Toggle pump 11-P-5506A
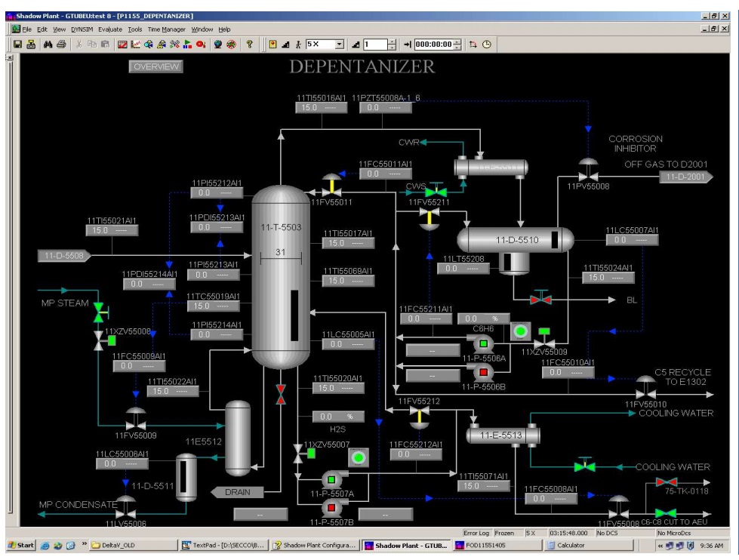Viewport: 739px width, 560px height. pos(482,343)
